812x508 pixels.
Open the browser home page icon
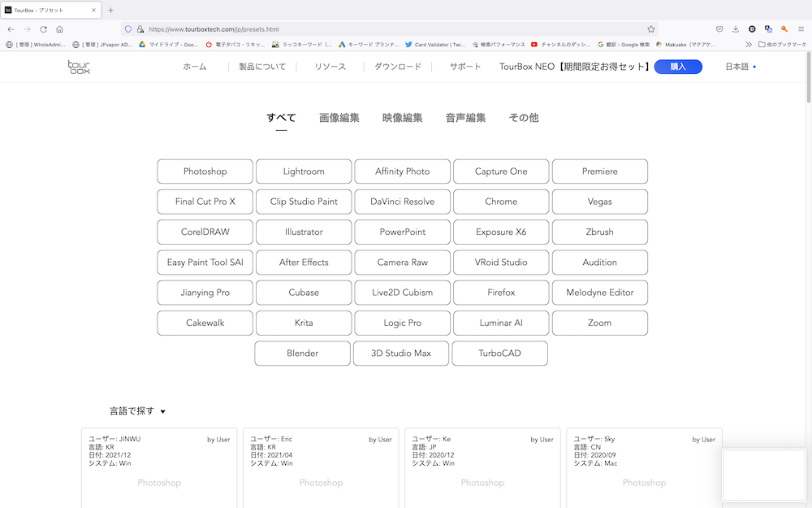click(x=59, y=29)
